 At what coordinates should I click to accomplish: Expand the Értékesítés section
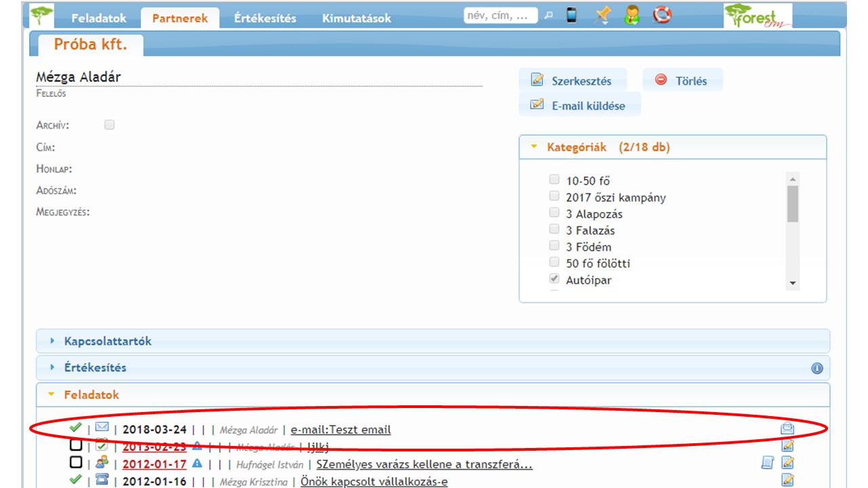pyautogui.click(x=95, y=367)
